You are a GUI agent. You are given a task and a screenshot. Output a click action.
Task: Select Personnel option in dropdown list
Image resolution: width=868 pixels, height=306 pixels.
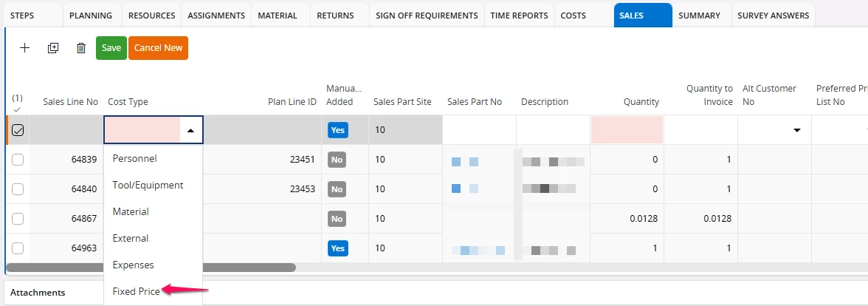[134, 158]
